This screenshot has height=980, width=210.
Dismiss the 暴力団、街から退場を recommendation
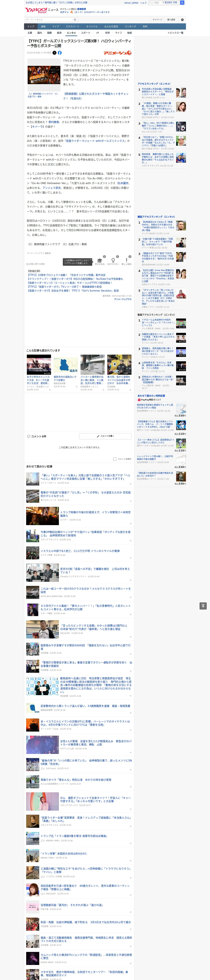(x=130, y=390)
